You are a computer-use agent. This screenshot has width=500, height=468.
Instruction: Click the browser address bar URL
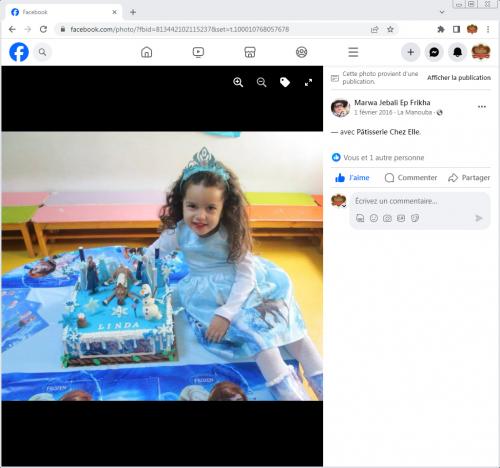coord(179,29)
